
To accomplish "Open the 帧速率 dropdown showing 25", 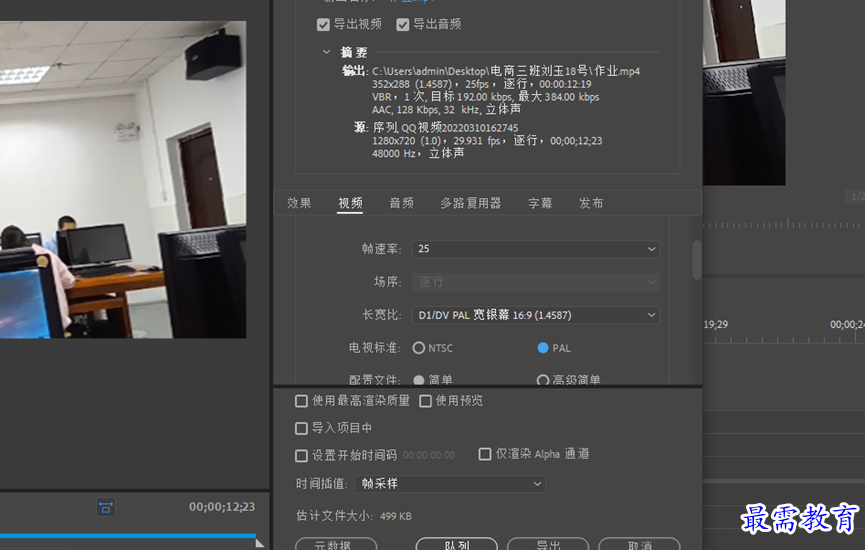I will pos(536,249).
